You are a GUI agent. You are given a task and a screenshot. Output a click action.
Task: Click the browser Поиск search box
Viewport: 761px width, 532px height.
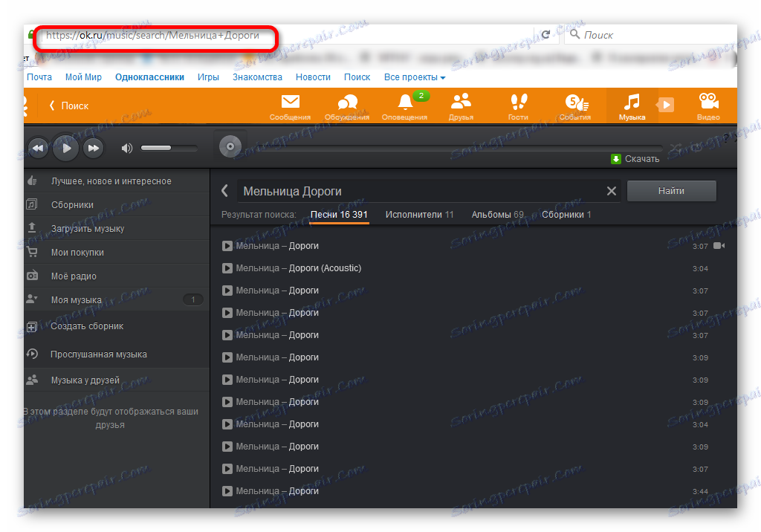pyautogui.click(x=650, y=35)
